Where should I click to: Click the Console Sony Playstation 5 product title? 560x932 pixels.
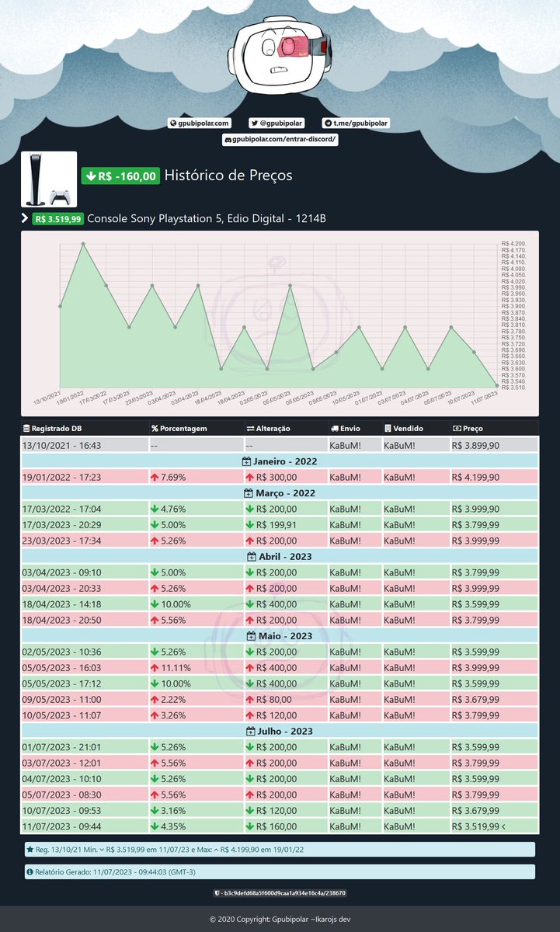206,219
